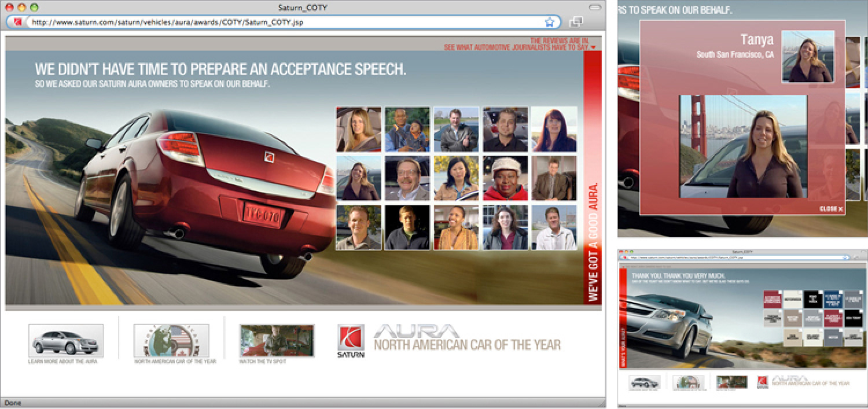
Task: Click Saturn logo in lower-right window footer
Action: [763, 382]
